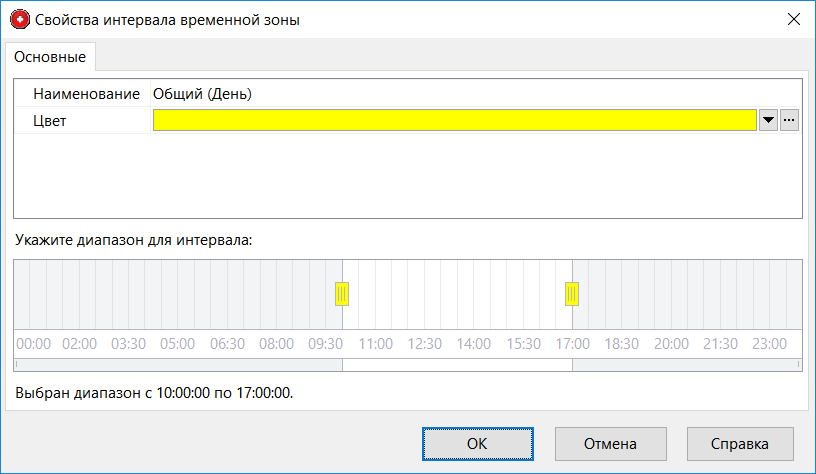Click the 11:00 label on timeline
Image resolution: width=816 pixels, height=474 pixels.
pyautogui.click(x=375, y=343)
